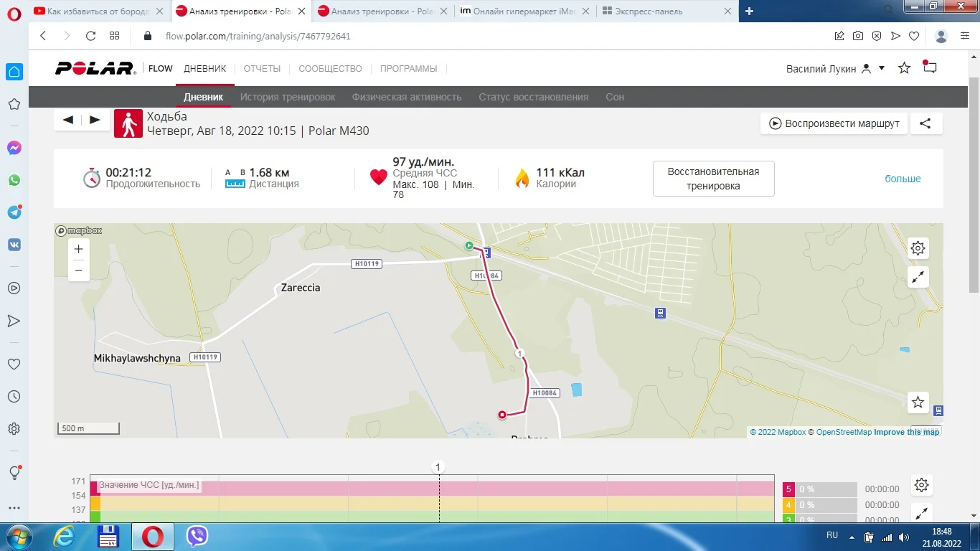Open Speed Dial grid icon in toolbar

click(115, 36)
